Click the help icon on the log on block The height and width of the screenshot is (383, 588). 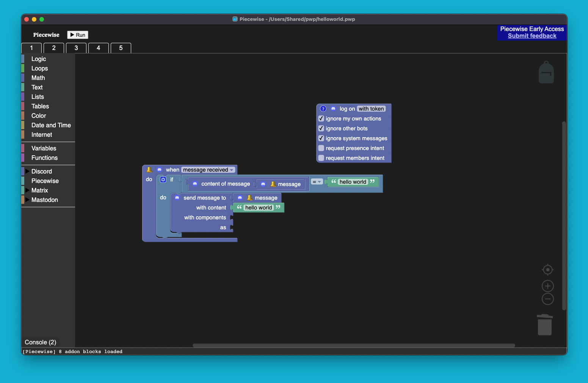coord(323,109)
